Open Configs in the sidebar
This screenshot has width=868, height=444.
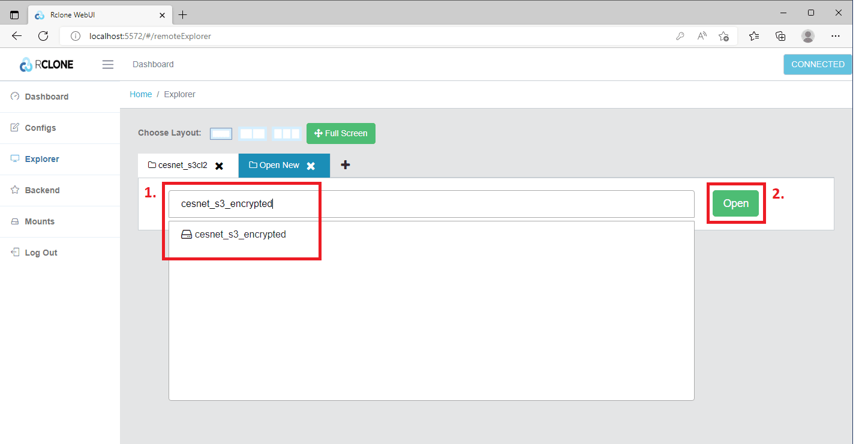[40, 128]
